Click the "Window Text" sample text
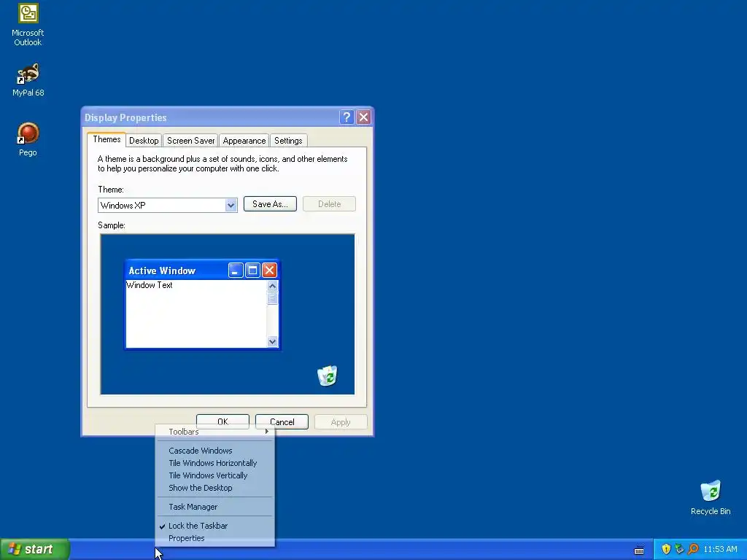Viewport: 747px width, 560px height. (x=149, y=285)
